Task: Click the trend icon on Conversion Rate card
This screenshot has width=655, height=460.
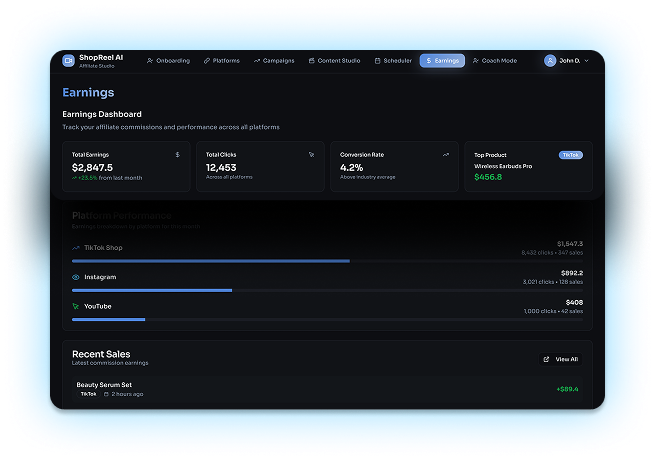Action: tap(446, 155)
